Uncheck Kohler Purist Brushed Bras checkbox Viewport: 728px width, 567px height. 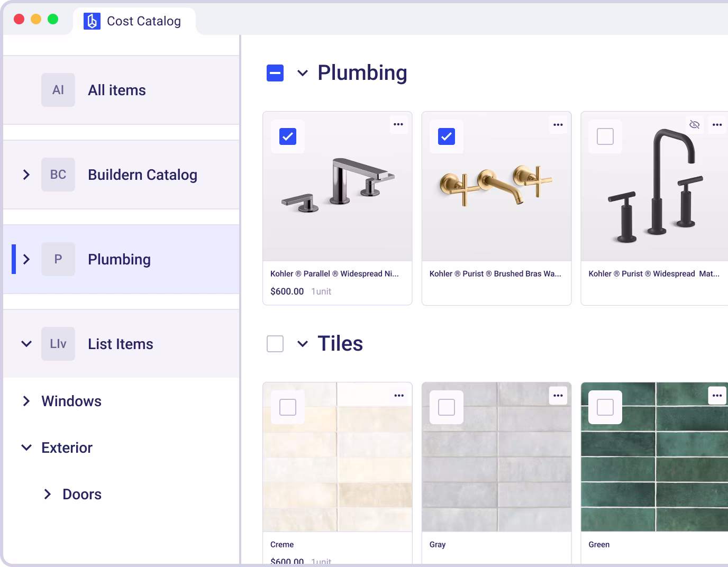447,136
